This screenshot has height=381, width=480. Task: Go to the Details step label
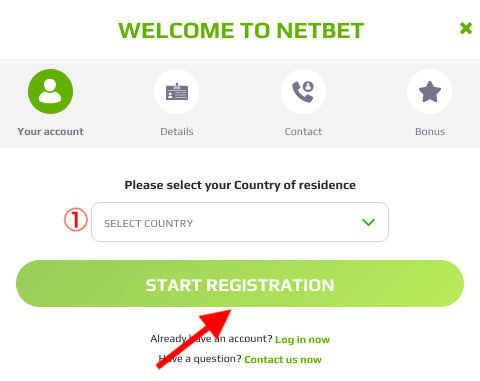point(177,131)
